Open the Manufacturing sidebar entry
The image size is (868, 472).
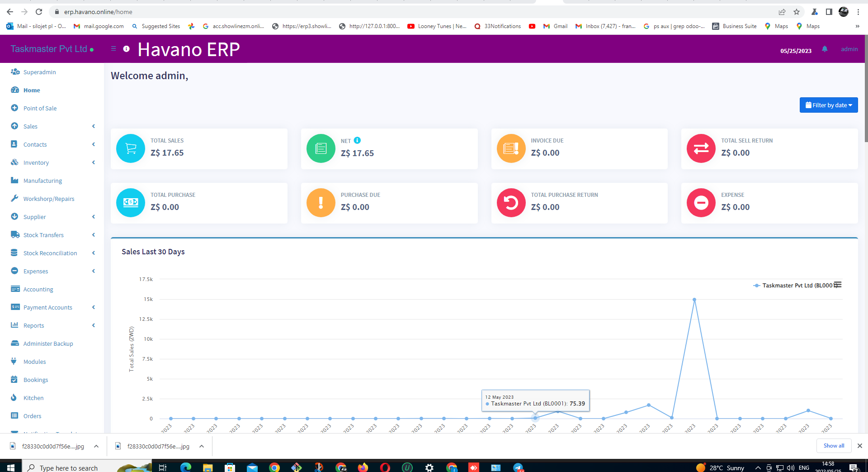(x=42, y=181)
